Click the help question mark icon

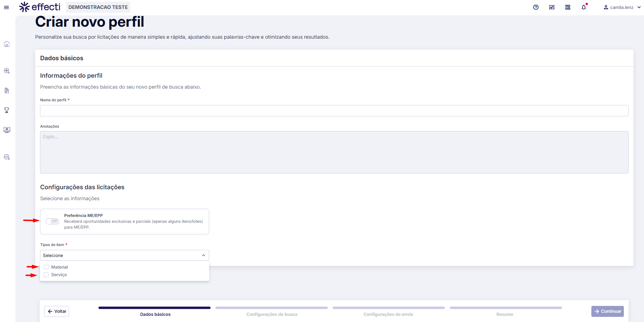[x=536, y=7]
